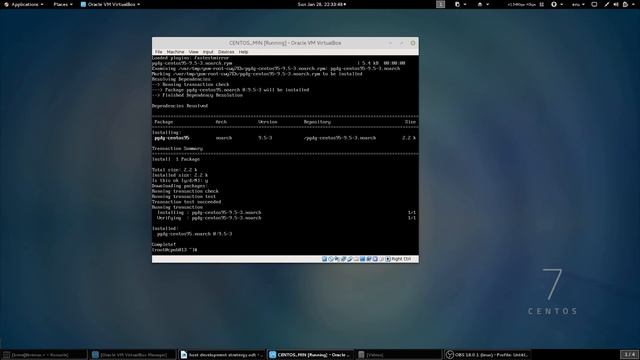Open the Help menu in VirtualBox window
Screen dimensions: 640x360
point(243,52)
